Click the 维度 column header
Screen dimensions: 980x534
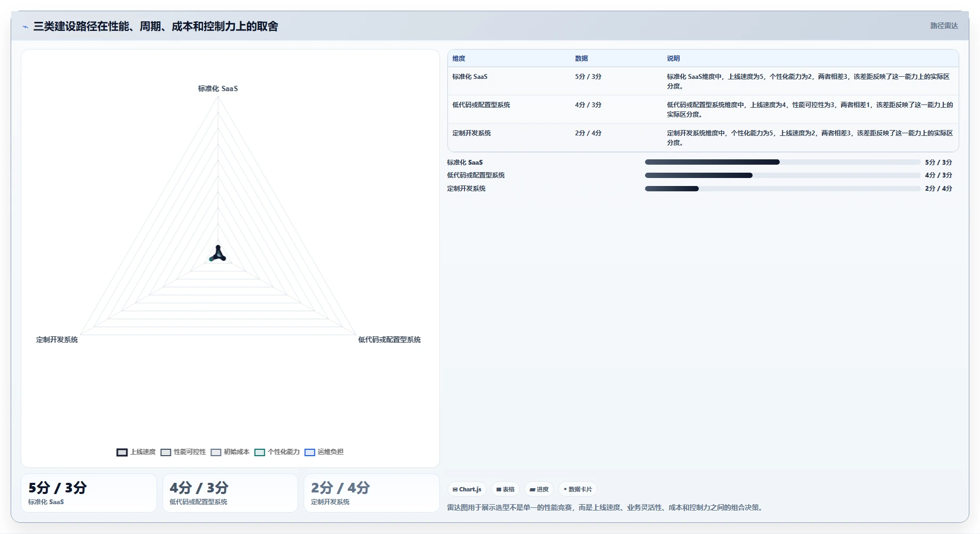(459, 59)
